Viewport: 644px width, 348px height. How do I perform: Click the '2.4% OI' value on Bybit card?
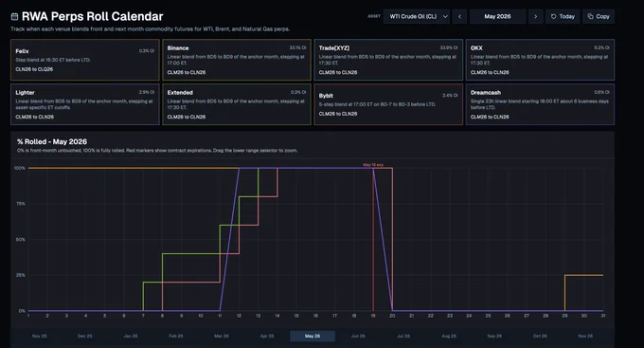click(x=450, y=96)
